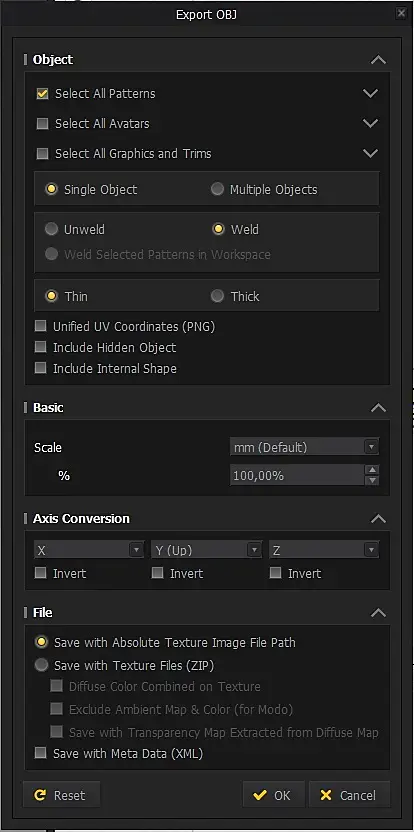
Task: Expand the Select All Avatars list
Action: [x=370, y=123]
